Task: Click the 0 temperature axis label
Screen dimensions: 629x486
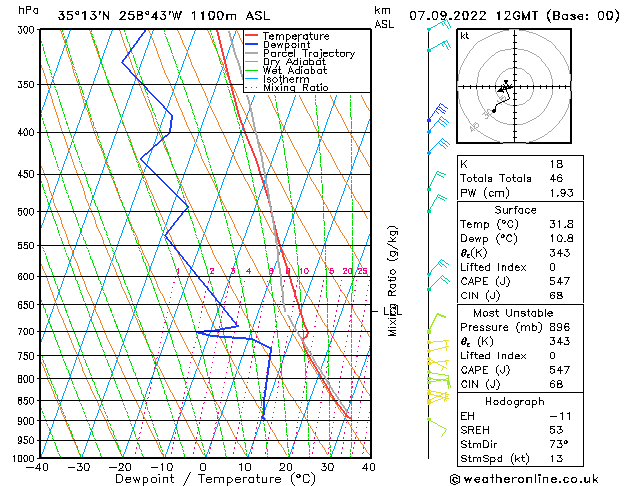Action: point(203,467)
